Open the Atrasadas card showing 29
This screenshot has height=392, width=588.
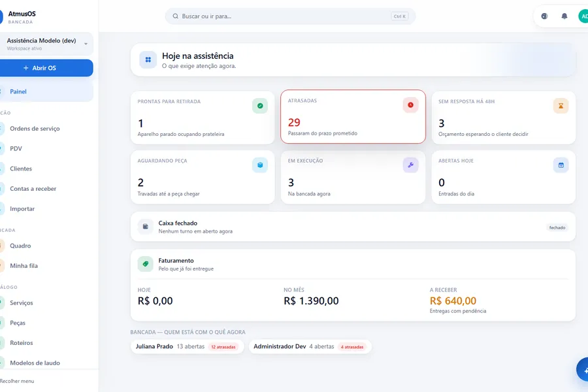[x=353, y=117]
